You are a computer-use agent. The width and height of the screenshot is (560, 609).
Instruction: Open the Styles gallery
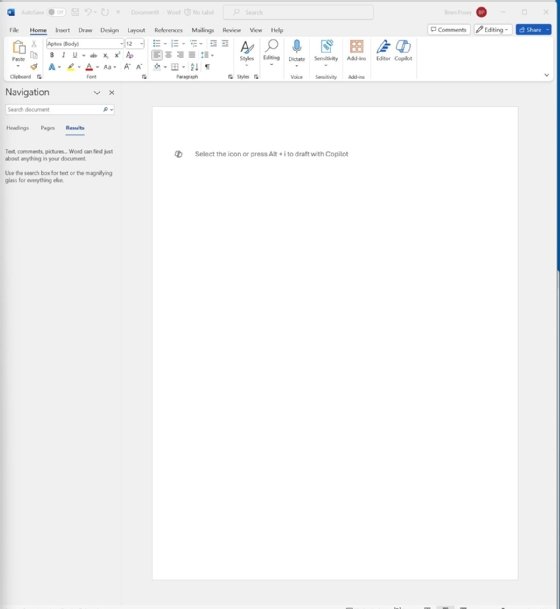coord(247,51)
